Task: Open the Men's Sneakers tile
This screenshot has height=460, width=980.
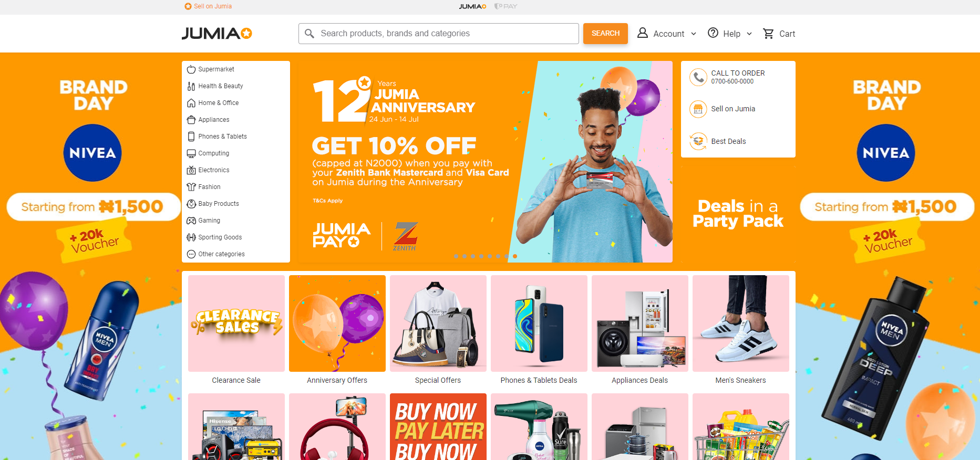Action: point(741,330)
